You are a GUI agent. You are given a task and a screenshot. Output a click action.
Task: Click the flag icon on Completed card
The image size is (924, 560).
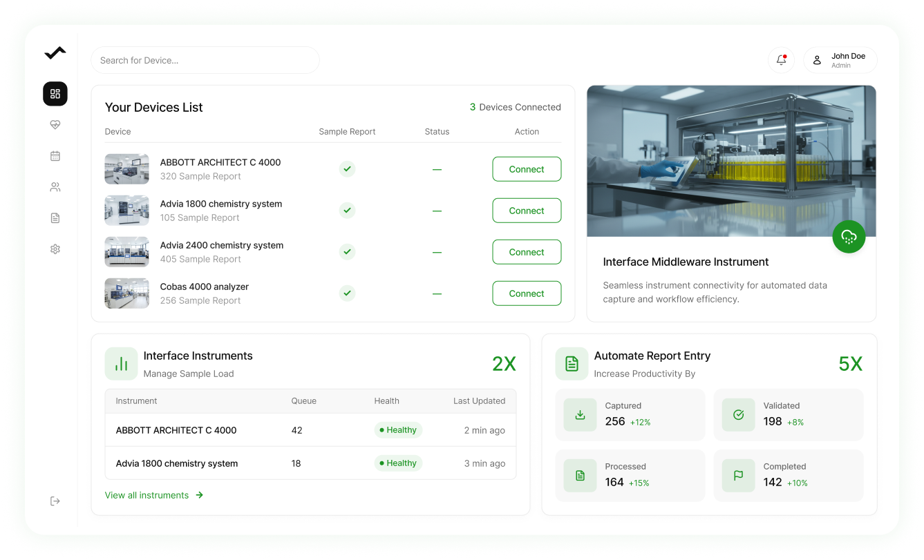click(739, 476)
